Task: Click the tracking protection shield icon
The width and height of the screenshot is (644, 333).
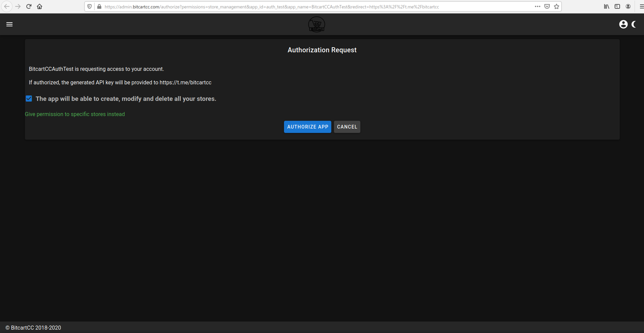Action: tap(89, 6)
